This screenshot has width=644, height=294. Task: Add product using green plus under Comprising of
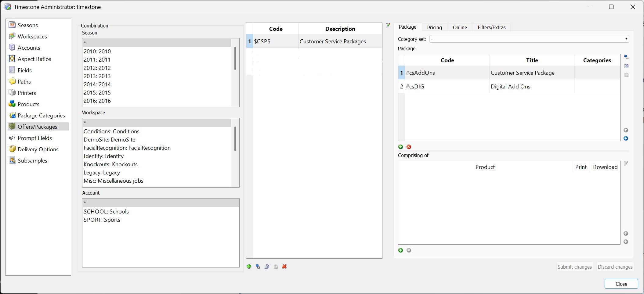click(401, 250)
